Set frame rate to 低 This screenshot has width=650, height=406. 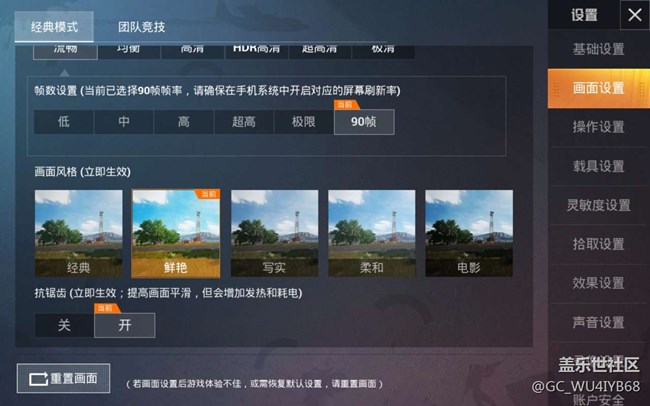64,122
